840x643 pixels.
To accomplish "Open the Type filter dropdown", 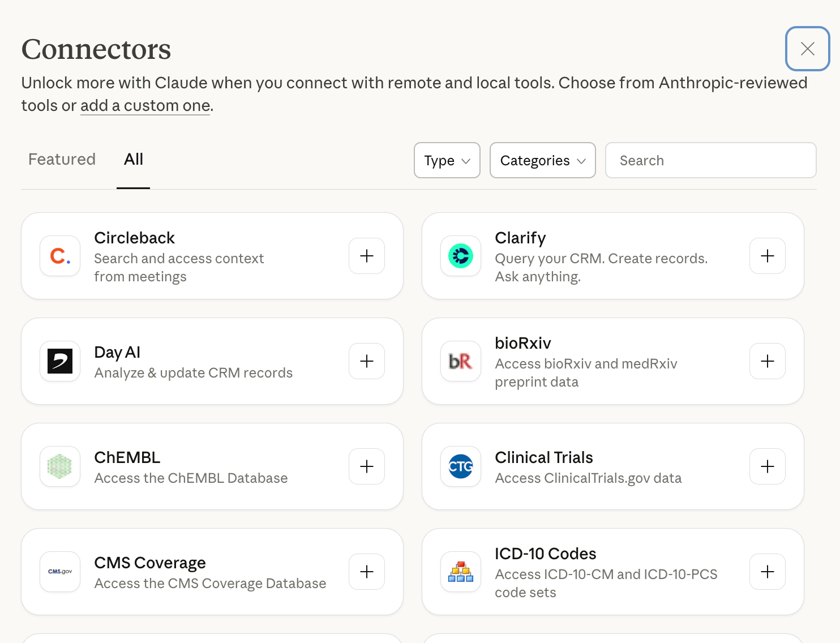I will (x=447, y=160).
